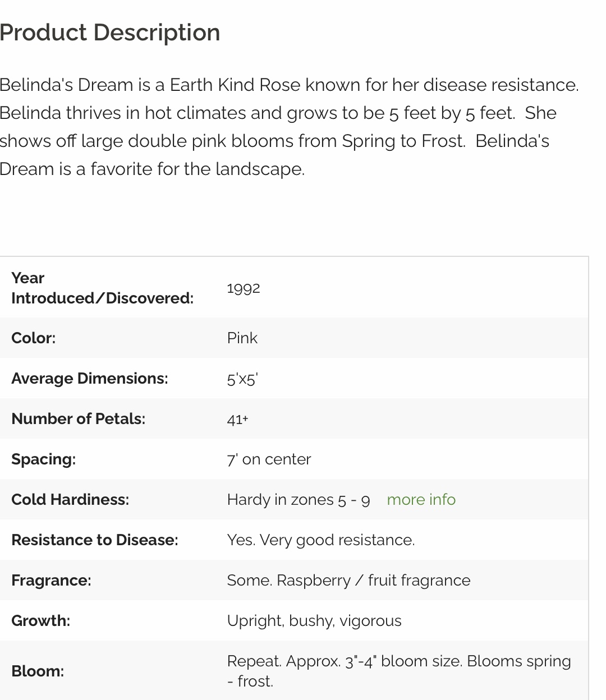Select the Bloom row label
Image resolution: width=606 pixels, height=700 pixels.
click(x=38, y=671)
